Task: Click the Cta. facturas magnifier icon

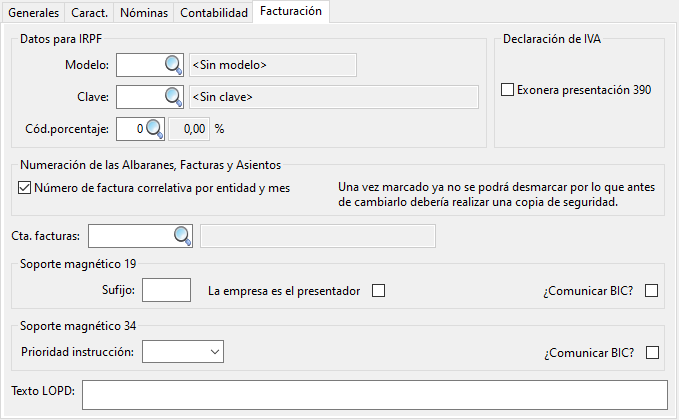Action: [182, 235]
